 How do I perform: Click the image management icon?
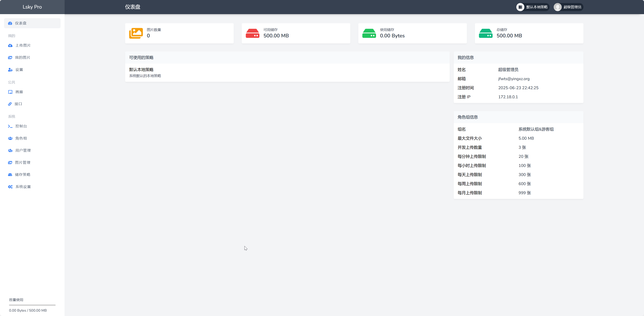(x=10, y=163)
